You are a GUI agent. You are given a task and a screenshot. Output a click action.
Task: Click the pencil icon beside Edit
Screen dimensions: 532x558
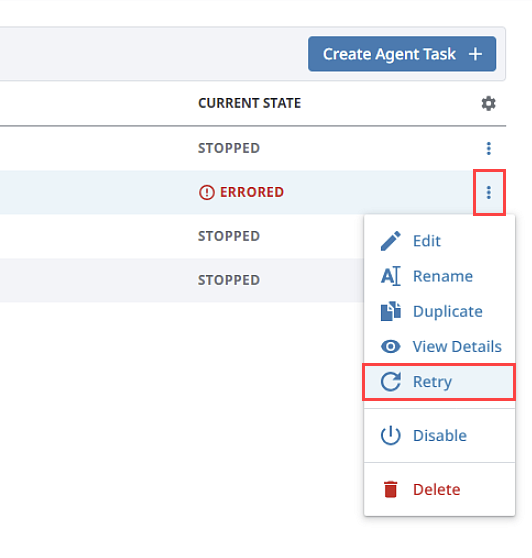click(x=390, y=241)
